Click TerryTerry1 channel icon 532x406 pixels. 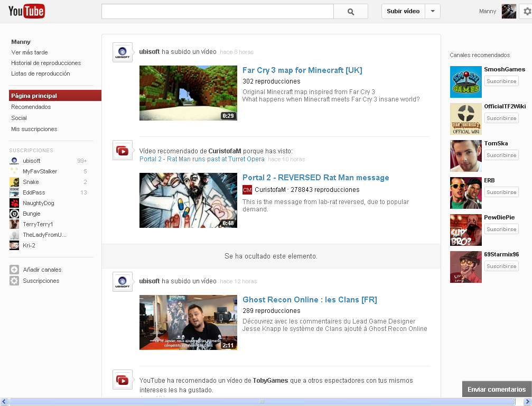pos(14,224)
